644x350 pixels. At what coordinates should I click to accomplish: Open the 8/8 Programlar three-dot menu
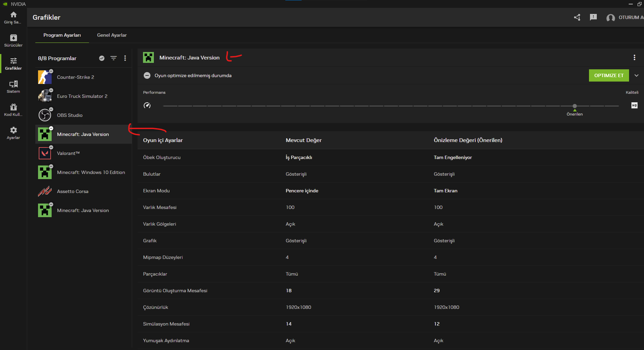point(125,58)
